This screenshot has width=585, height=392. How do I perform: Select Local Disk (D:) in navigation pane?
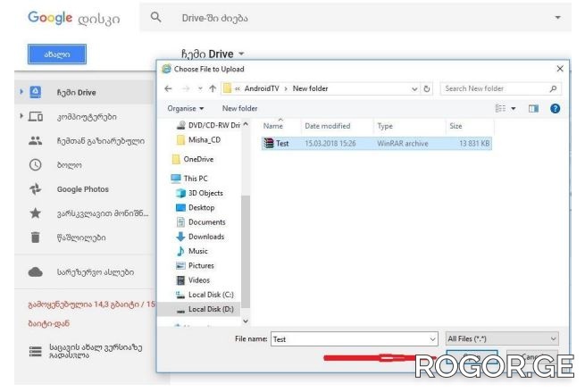coord(200,309)
